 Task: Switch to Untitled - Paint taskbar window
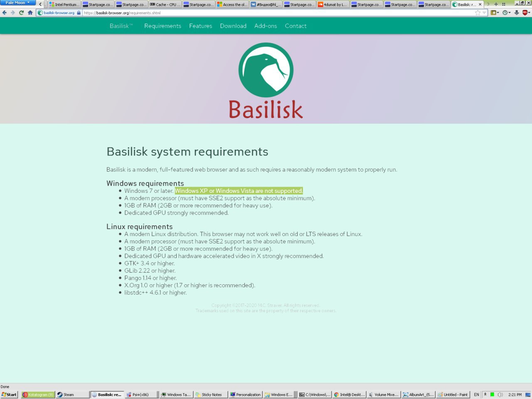[453, 394]
